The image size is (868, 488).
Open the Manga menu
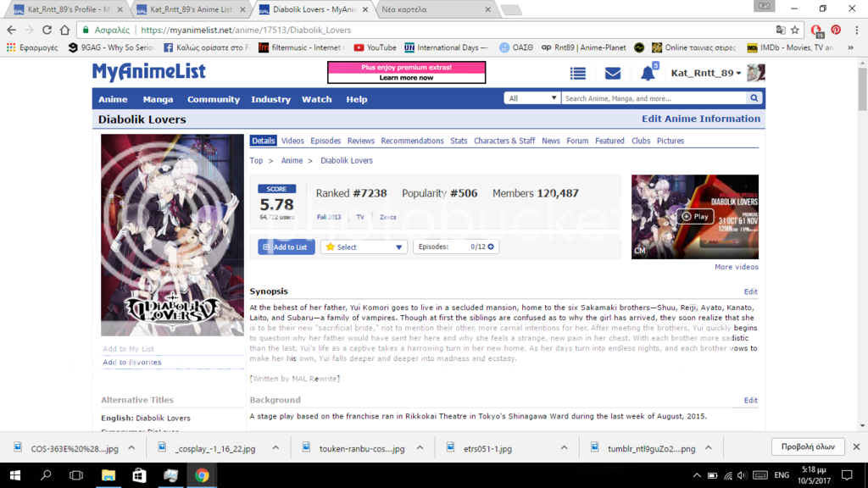tap(158, 100)
